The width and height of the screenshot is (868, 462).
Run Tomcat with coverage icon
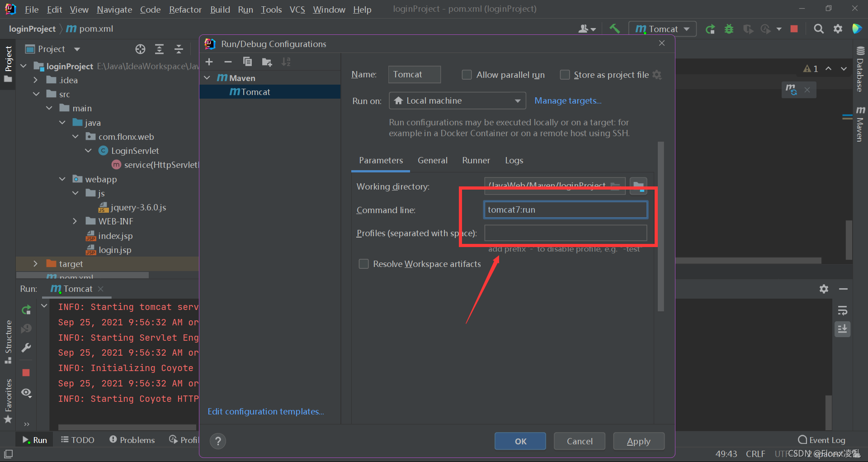click(x=748, y=29)
